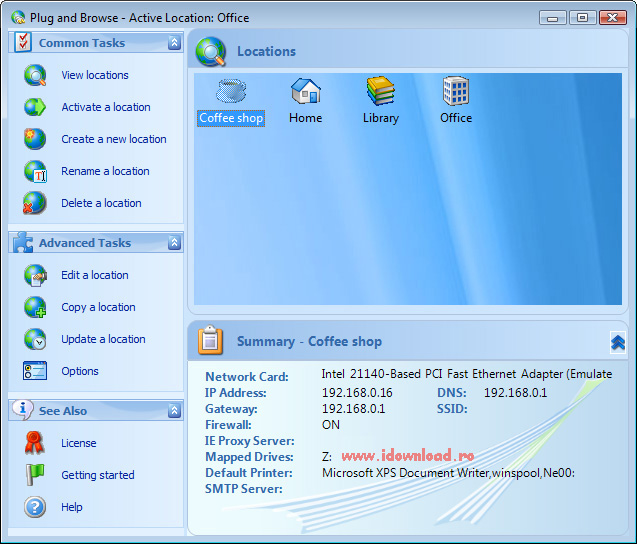Open the Options link
The width and height of the screenshot is (637, 544).
80,371
